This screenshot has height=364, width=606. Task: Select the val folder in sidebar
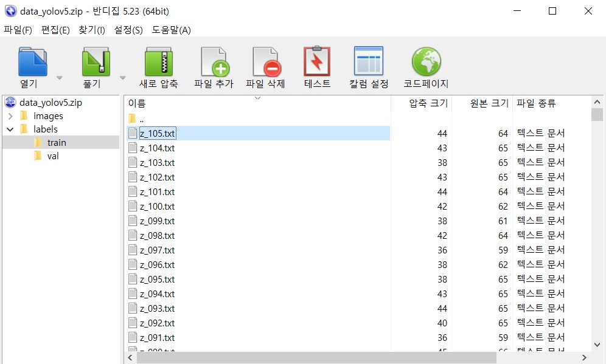point(53,156)
